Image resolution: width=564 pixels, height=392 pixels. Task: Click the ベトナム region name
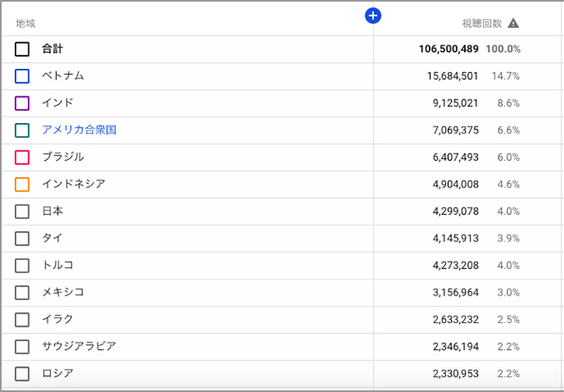[x=63, y=76]
